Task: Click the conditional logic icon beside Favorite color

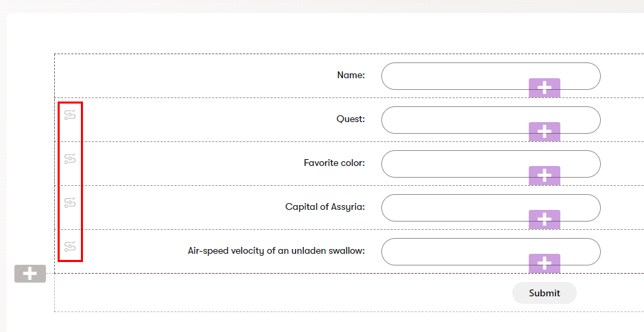Action: 69,159
